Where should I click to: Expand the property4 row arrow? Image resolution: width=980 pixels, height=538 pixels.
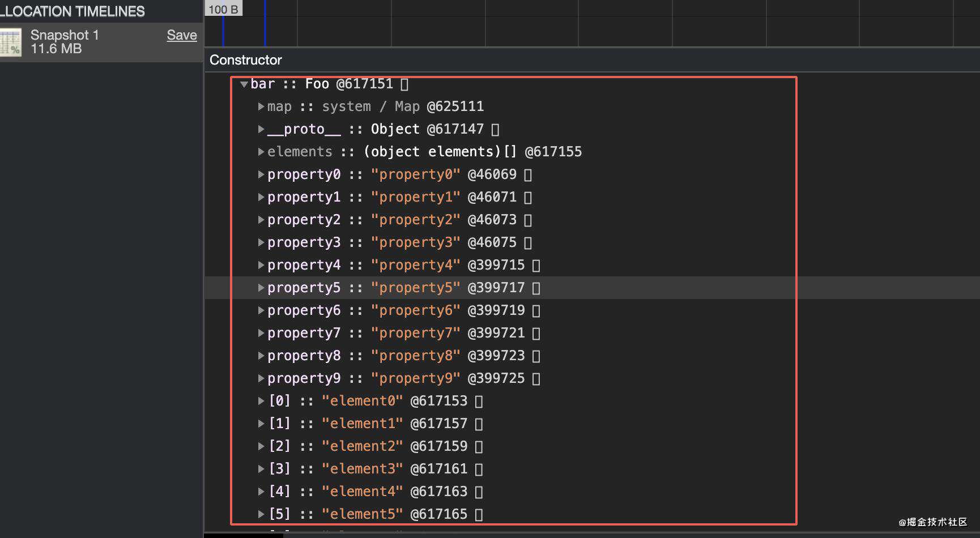(261, 265)
